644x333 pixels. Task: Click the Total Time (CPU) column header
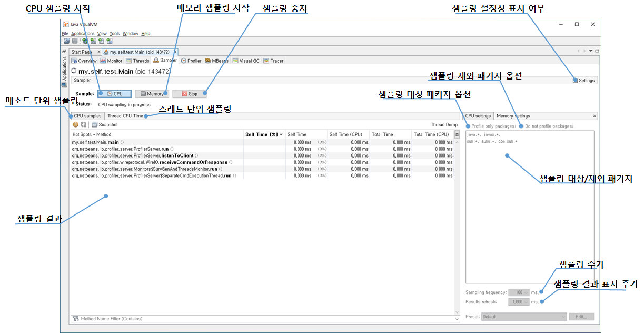tap(432, 134)
